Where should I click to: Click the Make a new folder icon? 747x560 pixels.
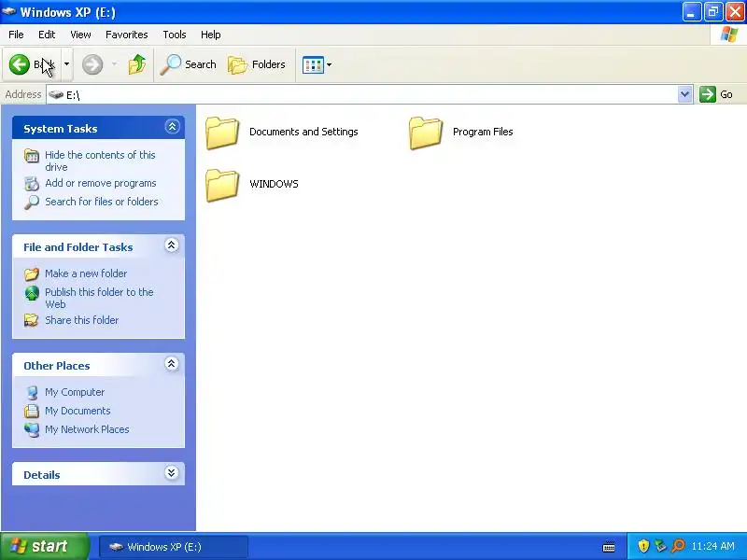click(32, 273)
